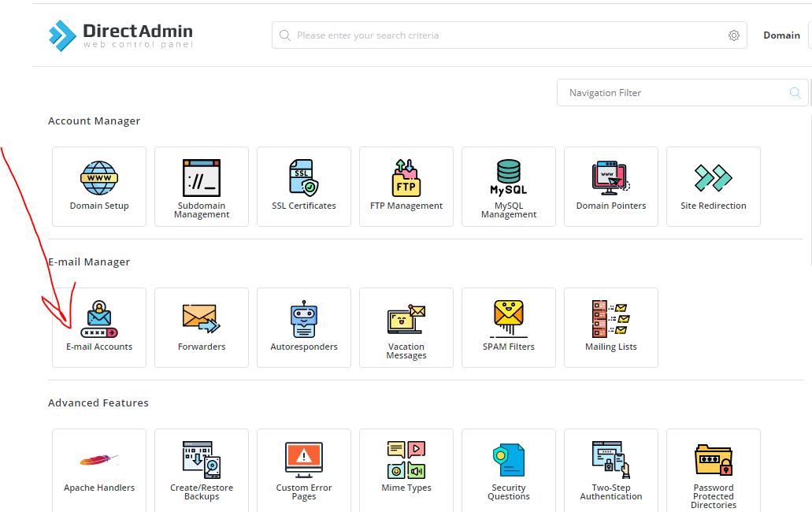
Task: Click the DirectAdmin logo
Action: pos(121,35)
